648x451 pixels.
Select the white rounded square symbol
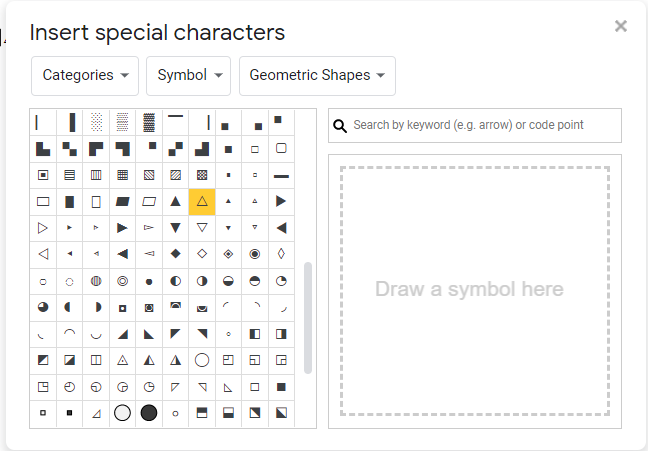(x=281, y=148)
